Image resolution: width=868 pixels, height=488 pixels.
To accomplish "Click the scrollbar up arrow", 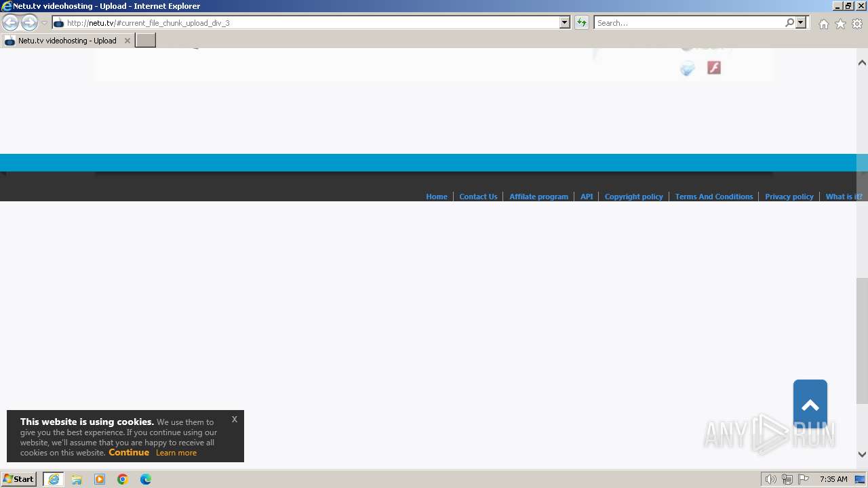I will coord(862,63).
